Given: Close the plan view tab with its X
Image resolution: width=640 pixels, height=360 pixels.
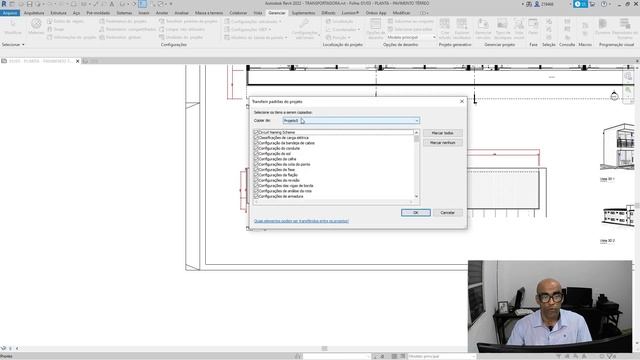Looking at the screenshot, I should tap(78, 61).
